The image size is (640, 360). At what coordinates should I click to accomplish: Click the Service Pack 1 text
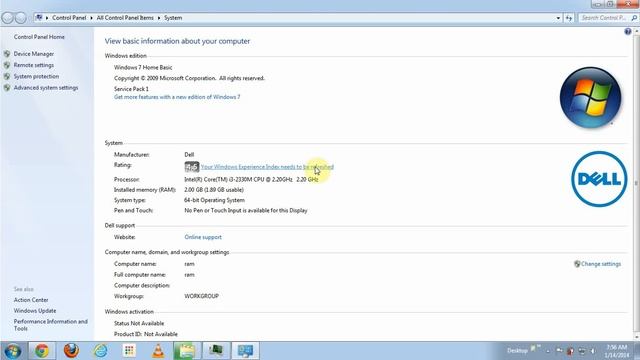click(131, 89)
